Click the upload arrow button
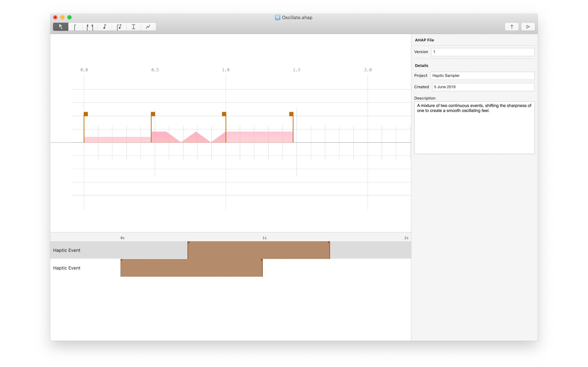The width and height of the screenshot is (588, 367). pyautogui.click(x=511, y=27)
